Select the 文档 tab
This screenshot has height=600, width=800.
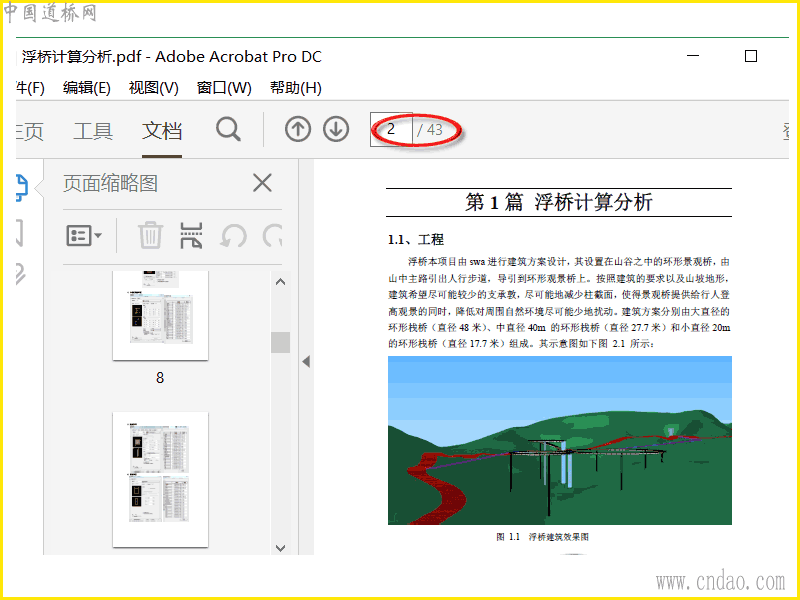(x=162, y=131)
